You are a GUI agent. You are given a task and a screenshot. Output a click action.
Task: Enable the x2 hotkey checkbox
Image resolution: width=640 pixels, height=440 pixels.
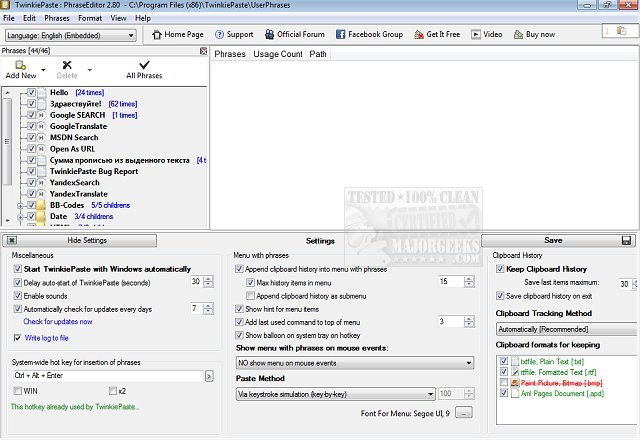click(113, 391)
